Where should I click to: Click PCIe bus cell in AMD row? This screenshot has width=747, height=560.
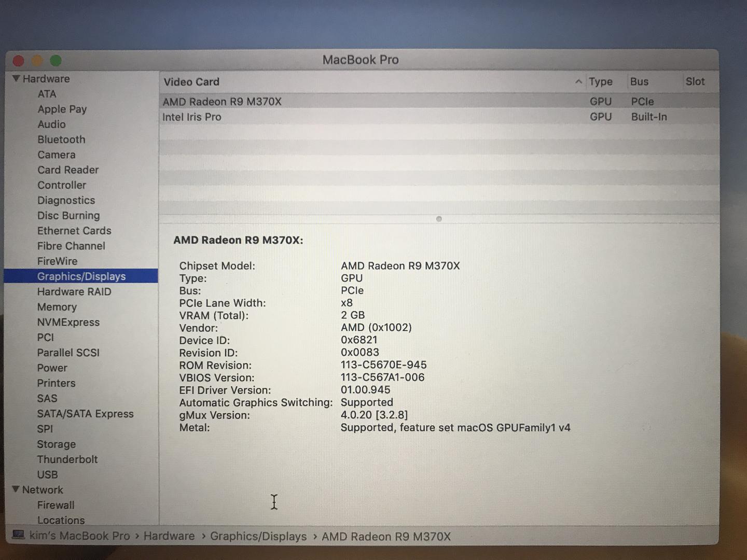(642, 102)
